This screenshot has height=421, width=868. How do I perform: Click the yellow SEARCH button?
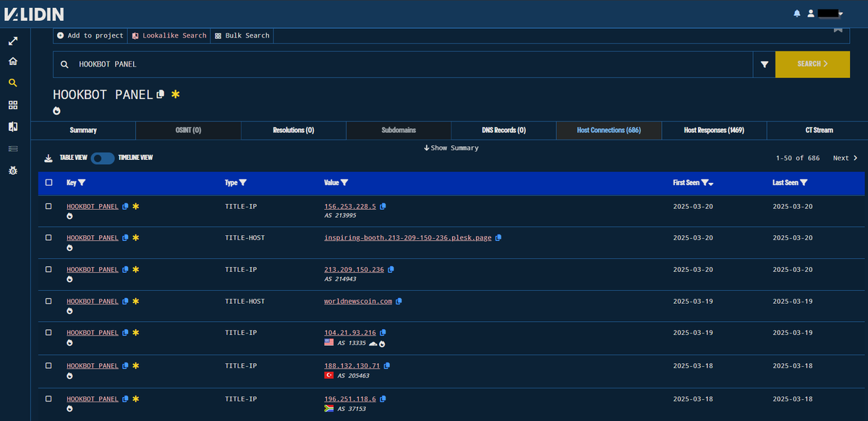(812, 64)
